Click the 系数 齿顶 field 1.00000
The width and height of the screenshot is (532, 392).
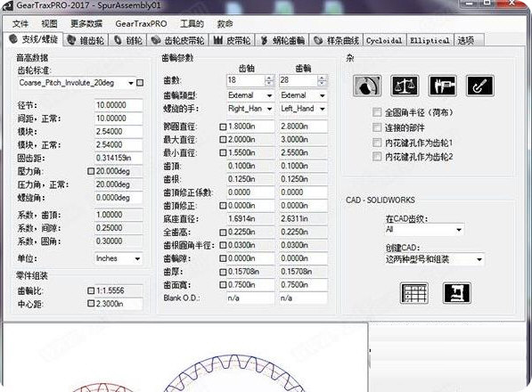pyautogui.click(x=119, y=215)
